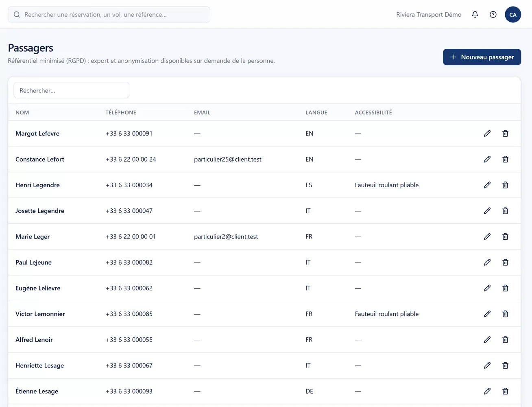Viewport: 532px width, 407px height.
Task: Click the Nouveau passager button
Action: [x=482, y=57]
